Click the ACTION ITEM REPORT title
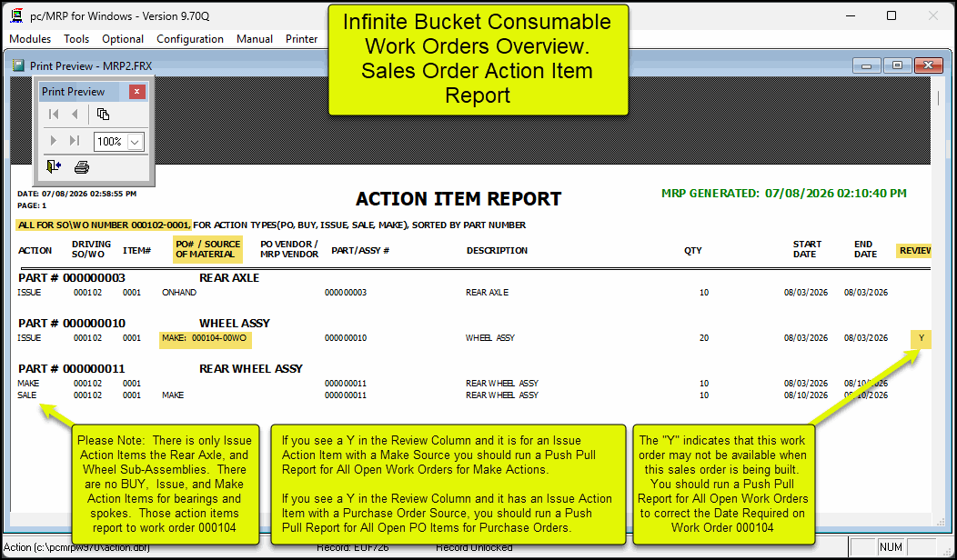This screenshot has height=560, width=957. coord(458,199)
